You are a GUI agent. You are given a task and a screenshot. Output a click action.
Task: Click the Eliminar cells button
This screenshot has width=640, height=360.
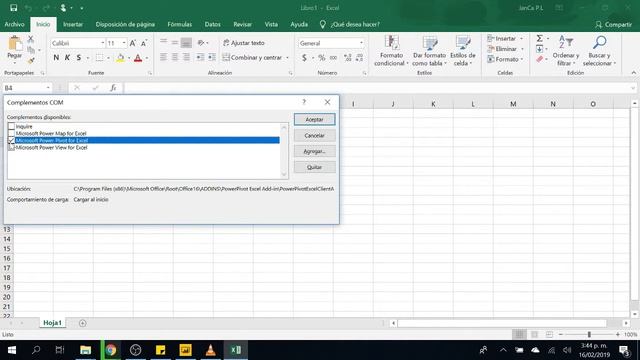coord(505,49)
